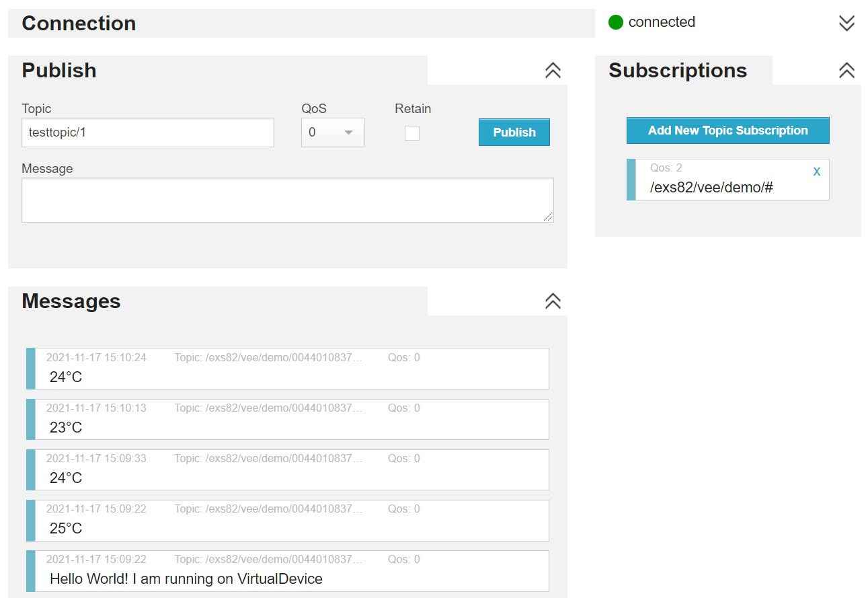Image resolution: width=868 pixels, height=598 pixels.
Task: Click the green connected status indicator
Action: tap(616, 22)
